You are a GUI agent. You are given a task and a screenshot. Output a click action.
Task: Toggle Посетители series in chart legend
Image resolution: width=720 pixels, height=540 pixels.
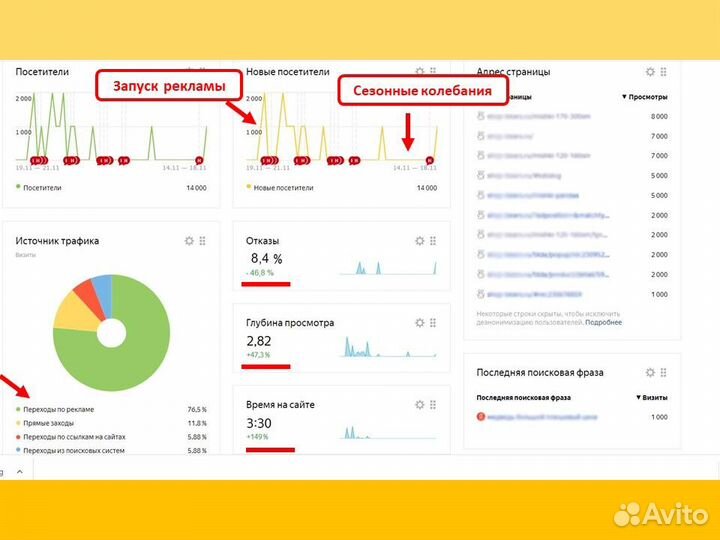tap(40, 187)
